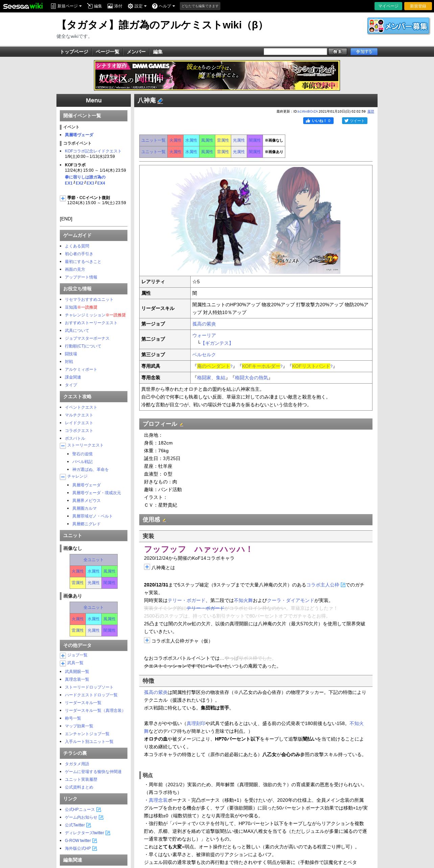Click external link icon beside G-ROW twitter
Image resolution: width=434 pixels, height=868 pixels.
(95, 841)
